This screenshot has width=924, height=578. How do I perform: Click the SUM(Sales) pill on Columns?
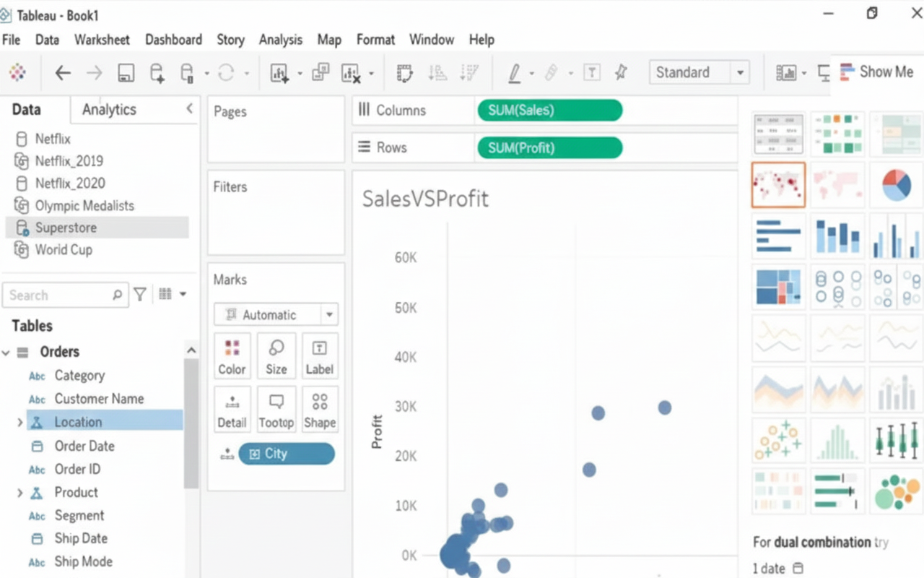[x=549, y=111]
